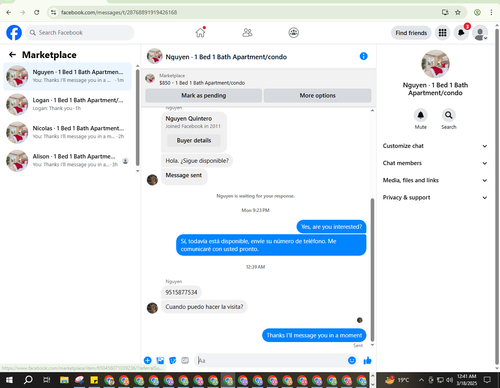Click the conversation list scrollbar
The image size is (500, 388).
click(137, 117)
